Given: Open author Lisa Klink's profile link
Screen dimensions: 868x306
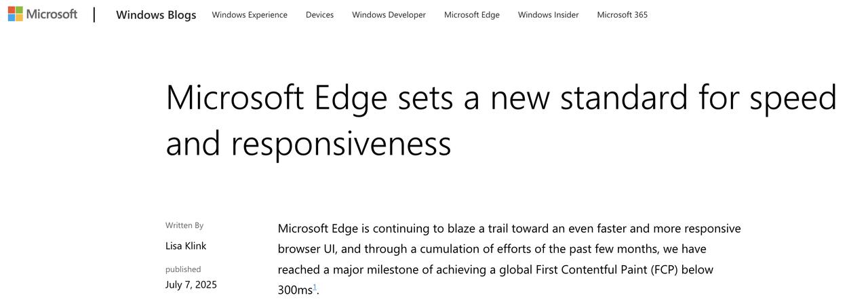Looking at the screenshot, I should [186, 246].
